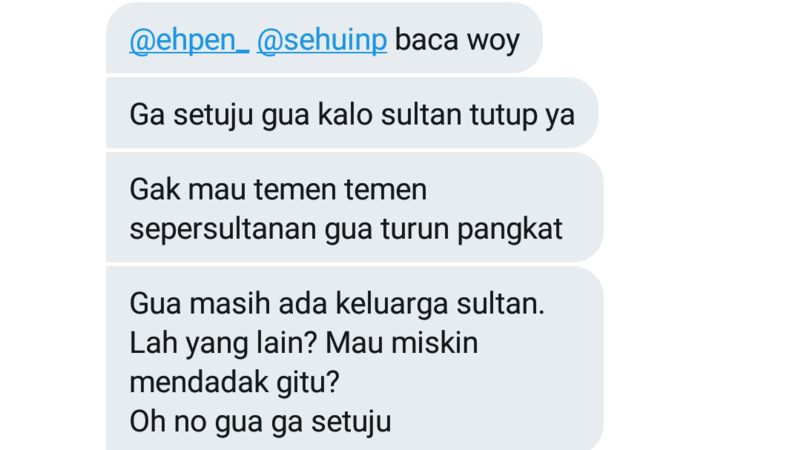
Task: Click the line 'Gua masih ada keluarga sultan.'
Action: pos(337,304)
